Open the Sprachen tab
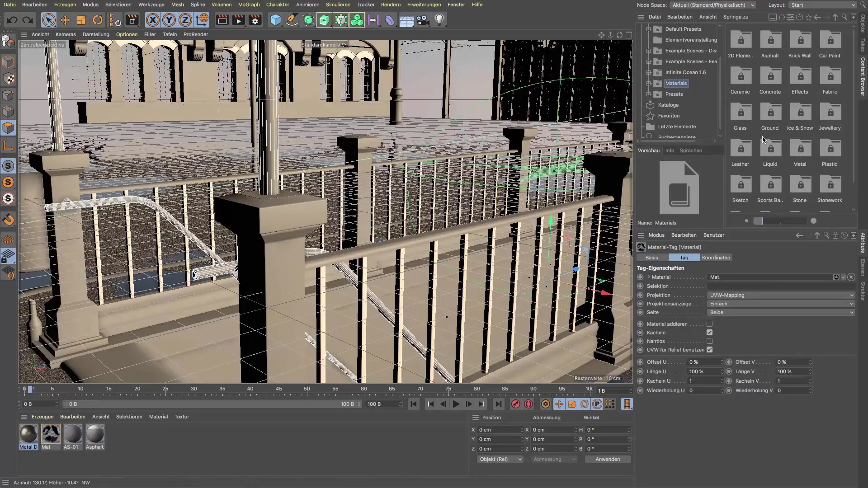 691,150
